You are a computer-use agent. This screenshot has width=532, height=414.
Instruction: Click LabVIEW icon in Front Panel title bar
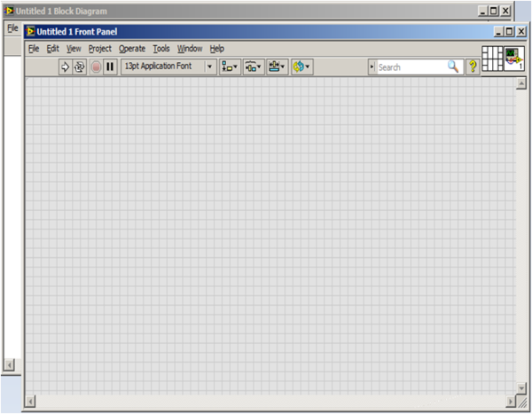30,32
